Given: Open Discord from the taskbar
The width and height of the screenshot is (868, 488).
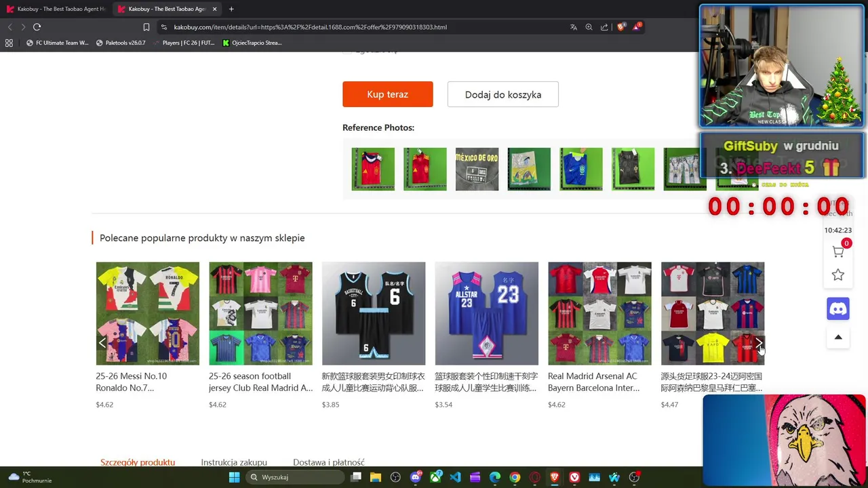Looking at the screenshot, I should (416, 477).
